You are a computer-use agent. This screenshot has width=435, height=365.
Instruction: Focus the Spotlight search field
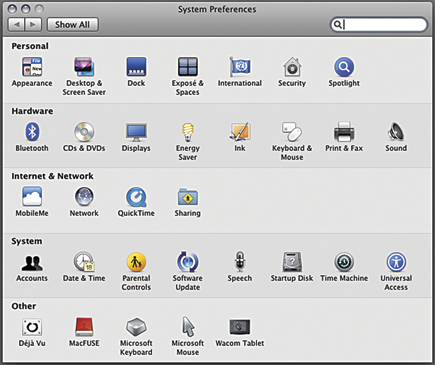click(379, 25)
